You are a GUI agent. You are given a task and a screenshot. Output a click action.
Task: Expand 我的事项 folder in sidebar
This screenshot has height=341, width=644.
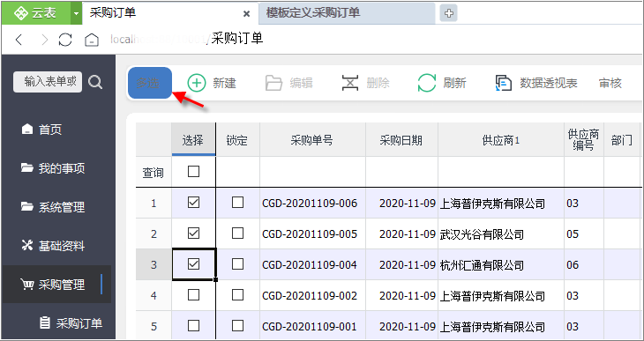53,168
